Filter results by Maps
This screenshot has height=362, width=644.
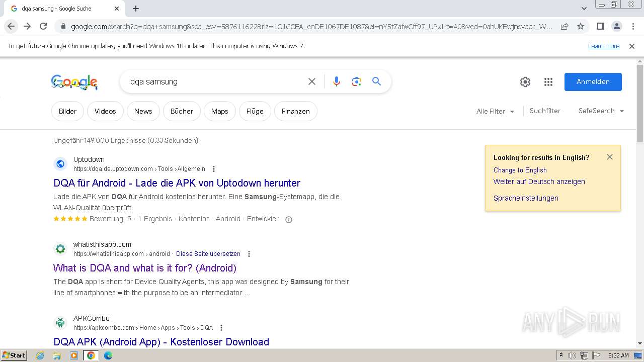(x=219, y=111)
